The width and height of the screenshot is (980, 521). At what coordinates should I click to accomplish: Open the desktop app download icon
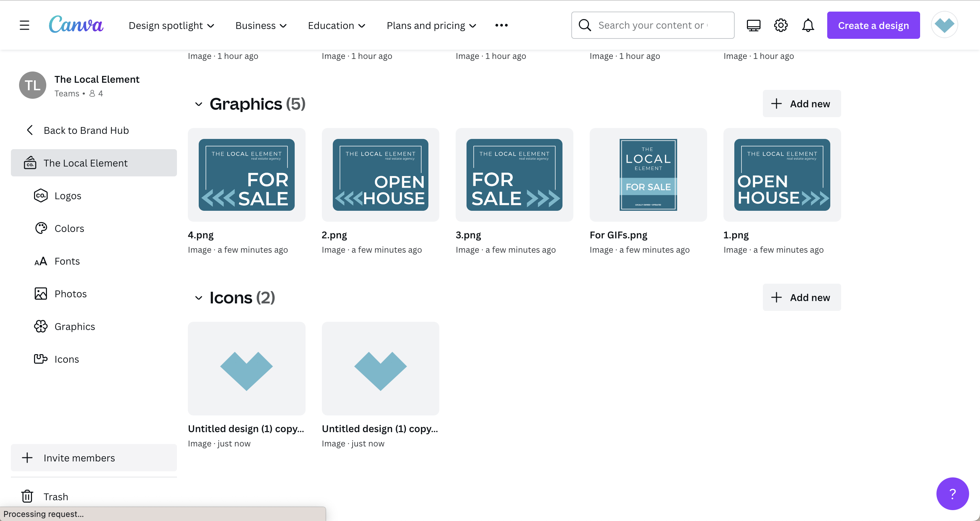pyautogui.click(x=753, y=26)
